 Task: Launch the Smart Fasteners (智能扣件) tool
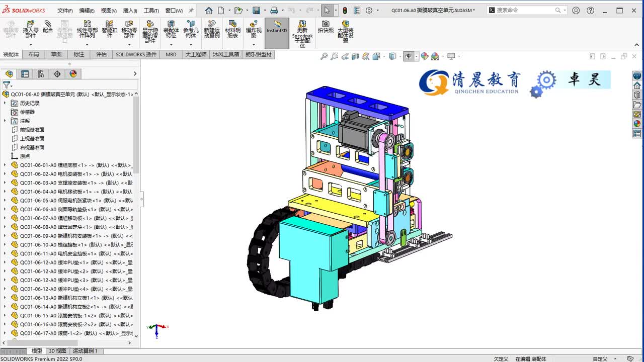point(110,29)
